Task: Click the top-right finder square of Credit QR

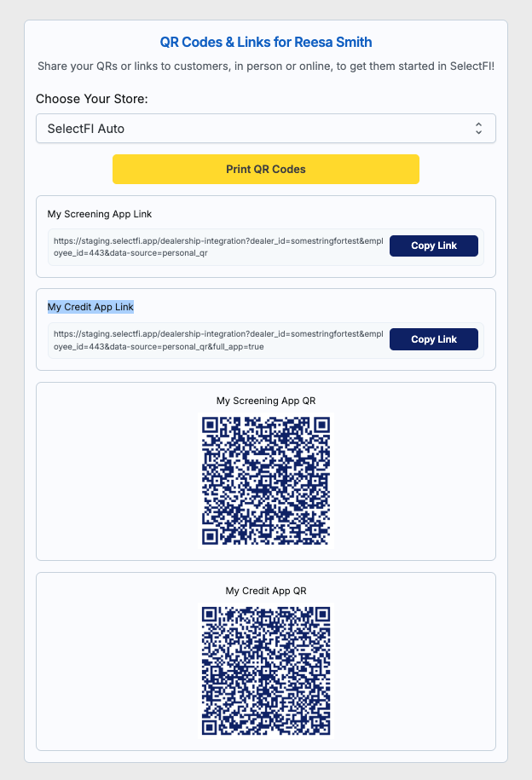Action: [x=322, y=615]
